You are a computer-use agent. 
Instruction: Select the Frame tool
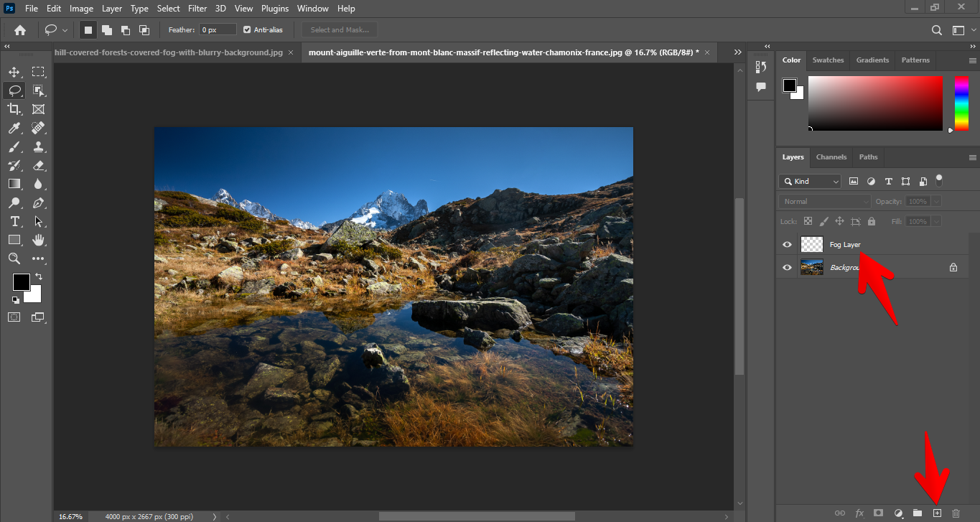pyautogui.click(x=38, y=109)
